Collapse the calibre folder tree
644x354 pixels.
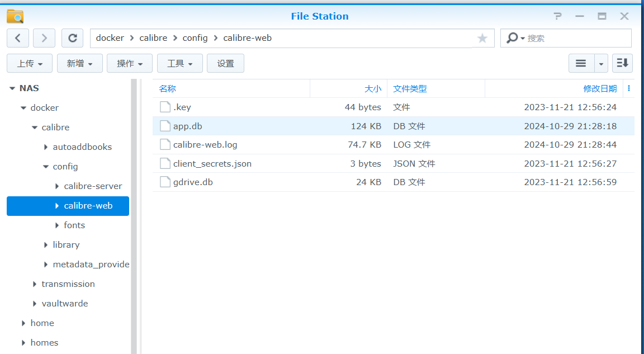coord(34,127)
